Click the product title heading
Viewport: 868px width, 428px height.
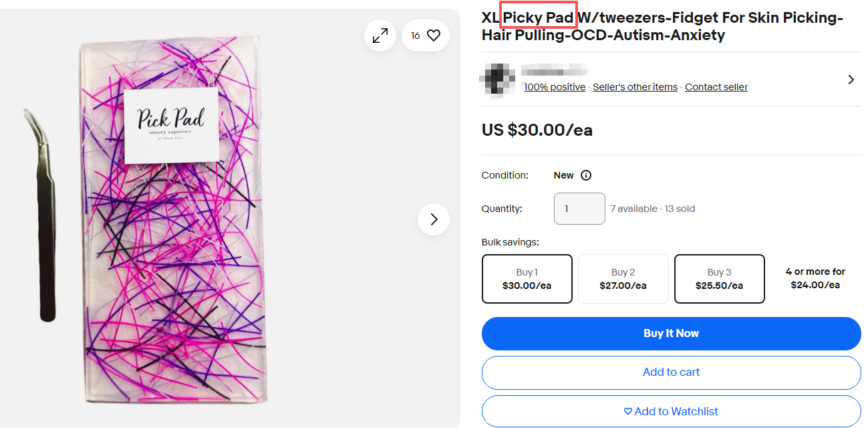[662, 27]
